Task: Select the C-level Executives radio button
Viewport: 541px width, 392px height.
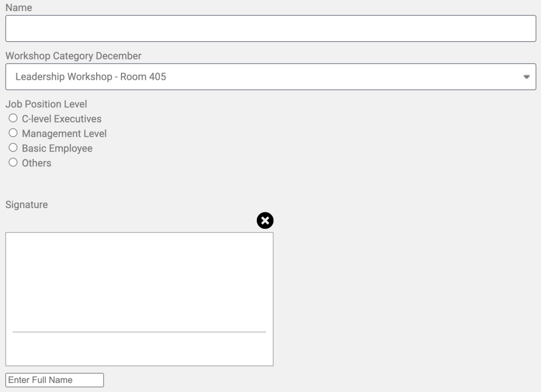Action: [13, 118]
